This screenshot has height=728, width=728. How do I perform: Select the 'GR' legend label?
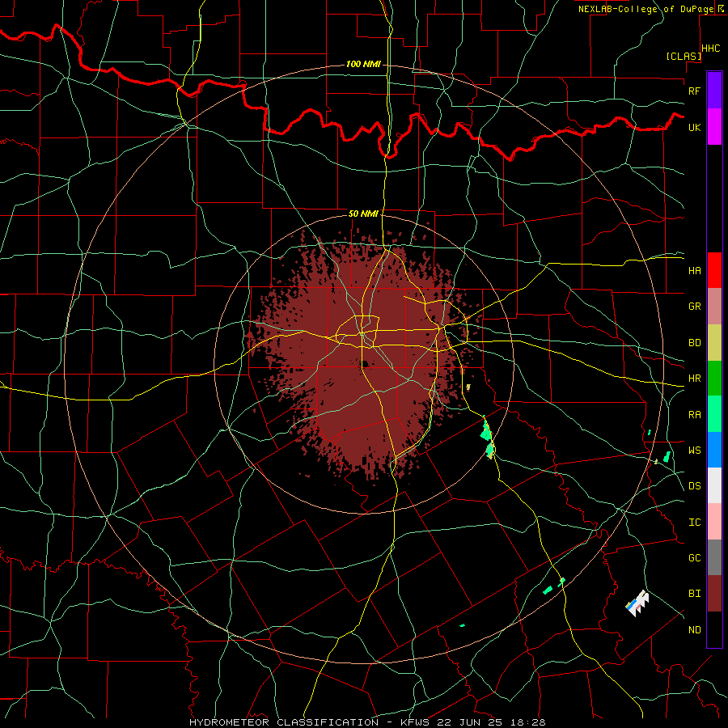694,307
